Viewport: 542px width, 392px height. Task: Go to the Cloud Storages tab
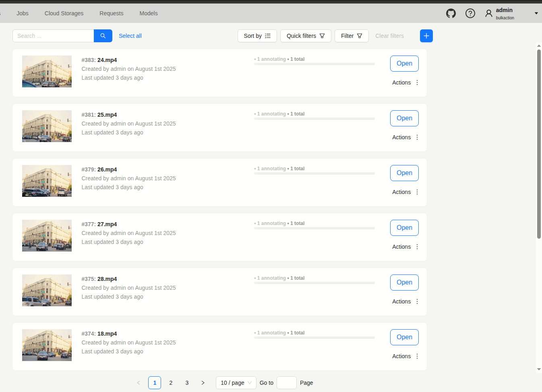[x=64, y=13]
